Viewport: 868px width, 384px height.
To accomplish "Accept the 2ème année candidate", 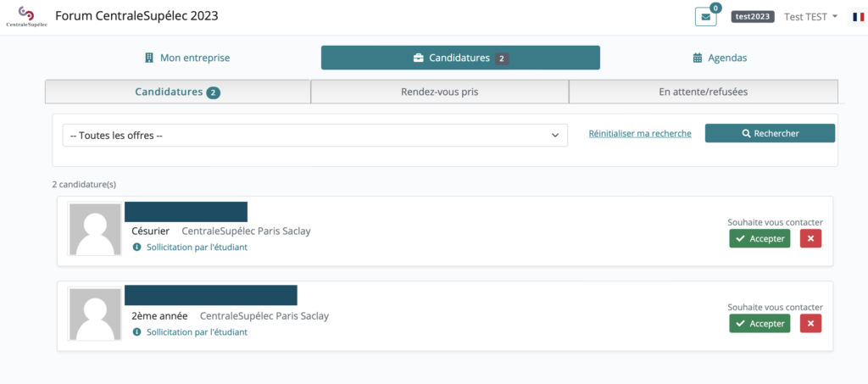I will point(759,324).
